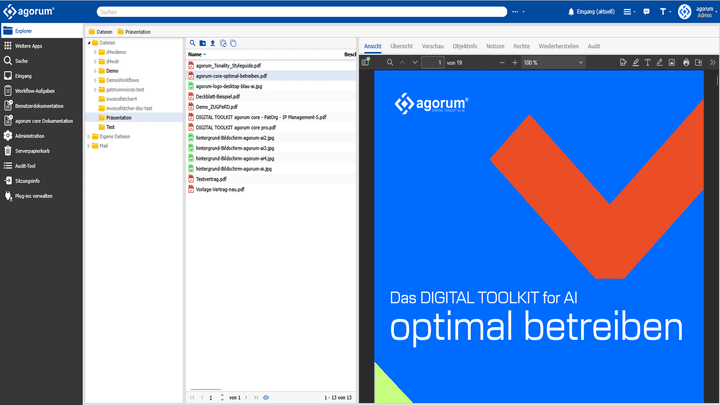Screen dimensions: 720x405
Task: Open the three-dots search options dropdown
Action: 518,11
